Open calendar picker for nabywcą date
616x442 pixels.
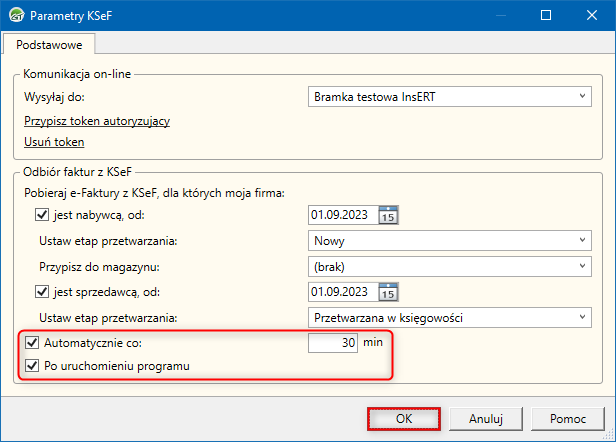[x=389, y=214]
